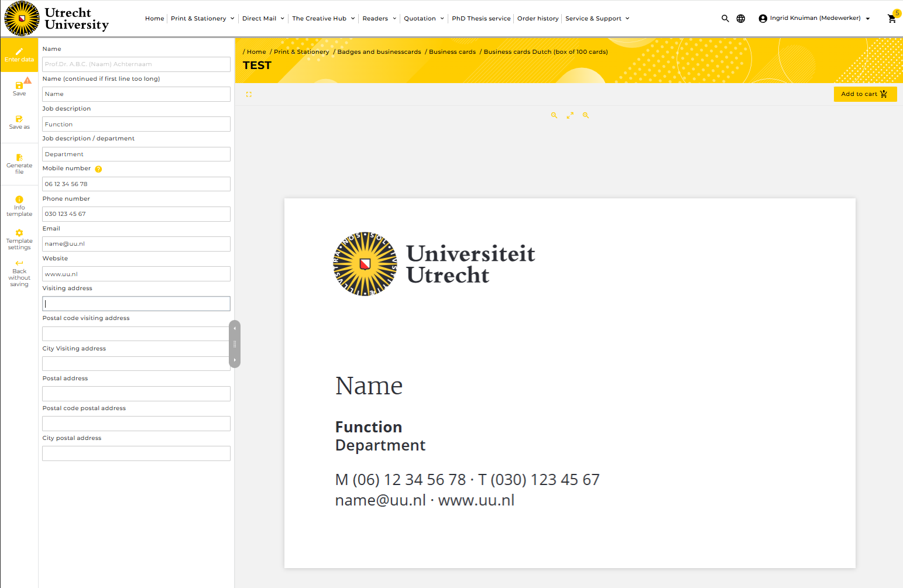Open the Ingrid Knuiman account dropdown

(x=814, y=18)
